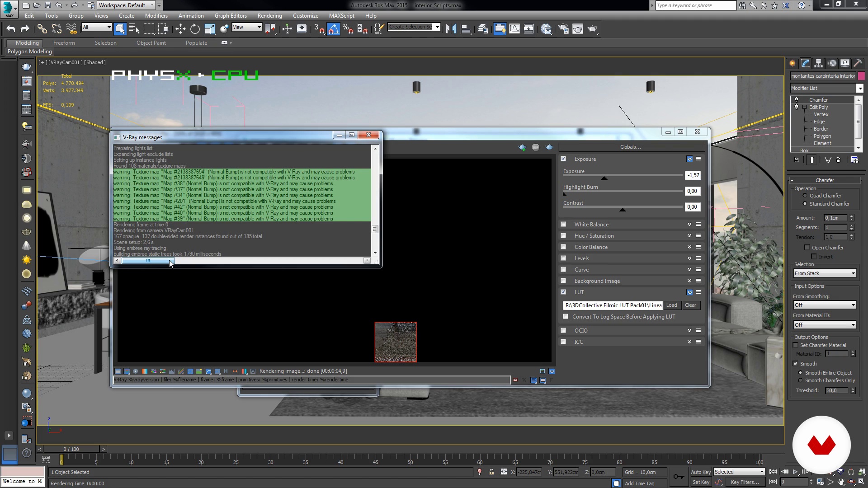Open the selection filter All dropdown
Screen dimensions: 868x488
pos(97,28)
